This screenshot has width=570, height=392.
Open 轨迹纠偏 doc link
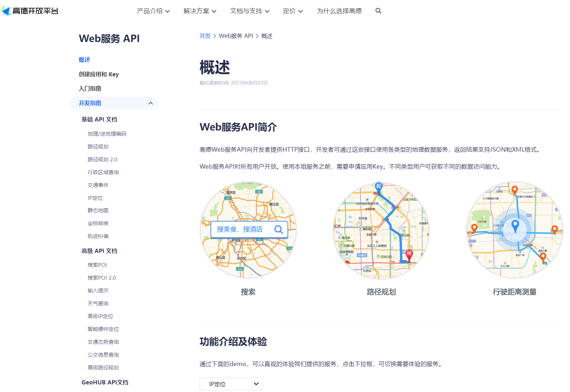click(98, 236)
